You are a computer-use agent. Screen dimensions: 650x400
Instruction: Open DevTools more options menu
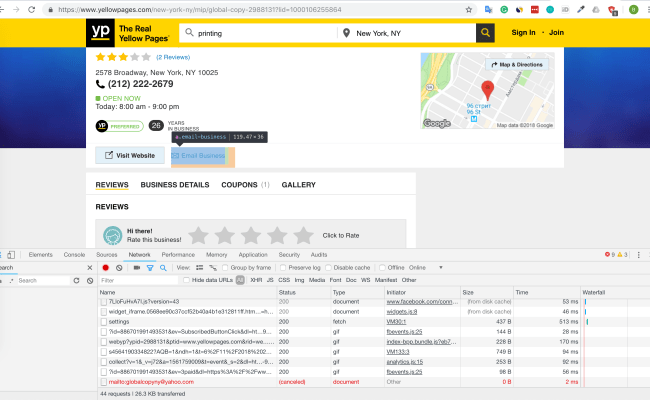coord(638,255)
